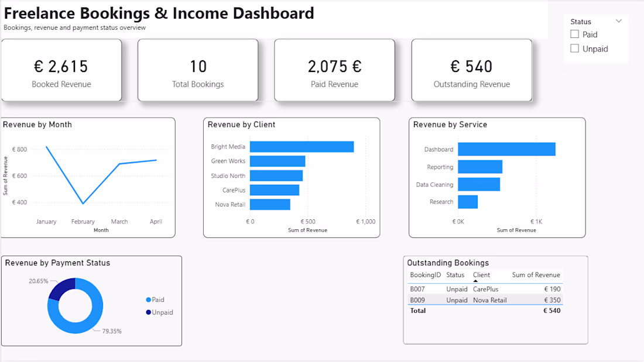The image size is (644, 362).
Task: Click the Nova Retail revenue bar
Action: 270,205
